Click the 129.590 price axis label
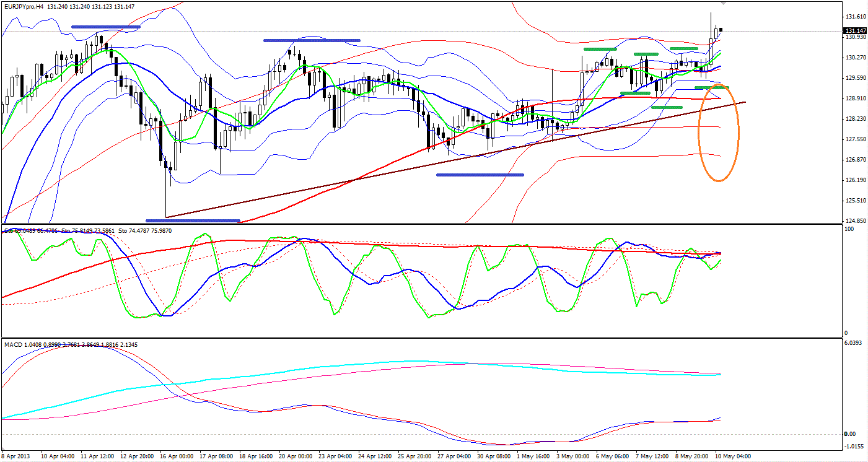The height and width of the screenshot is (462, 868). pos(856,78)
